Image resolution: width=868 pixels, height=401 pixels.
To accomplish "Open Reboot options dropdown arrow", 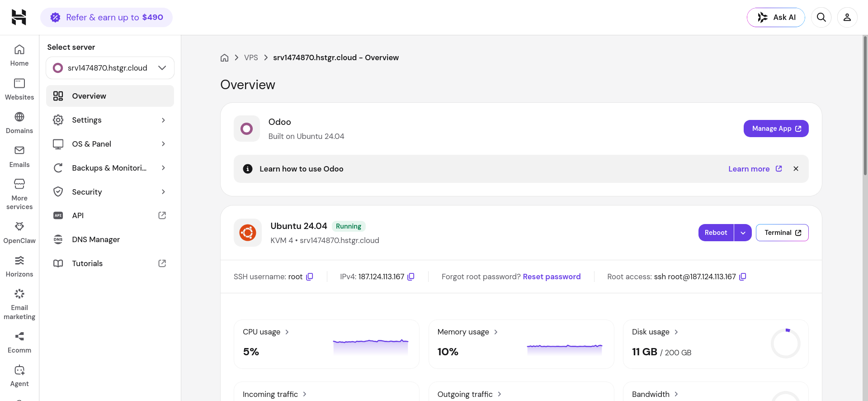I will coord(743,233).
